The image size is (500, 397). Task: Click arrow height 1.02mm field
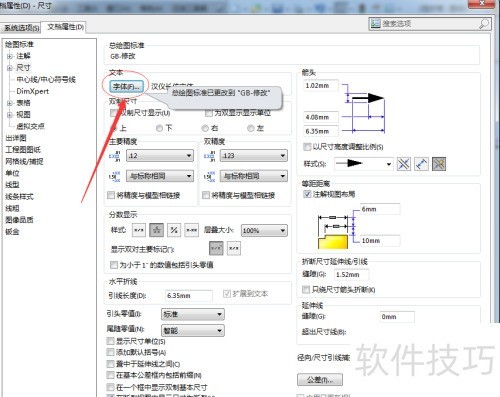321,86
